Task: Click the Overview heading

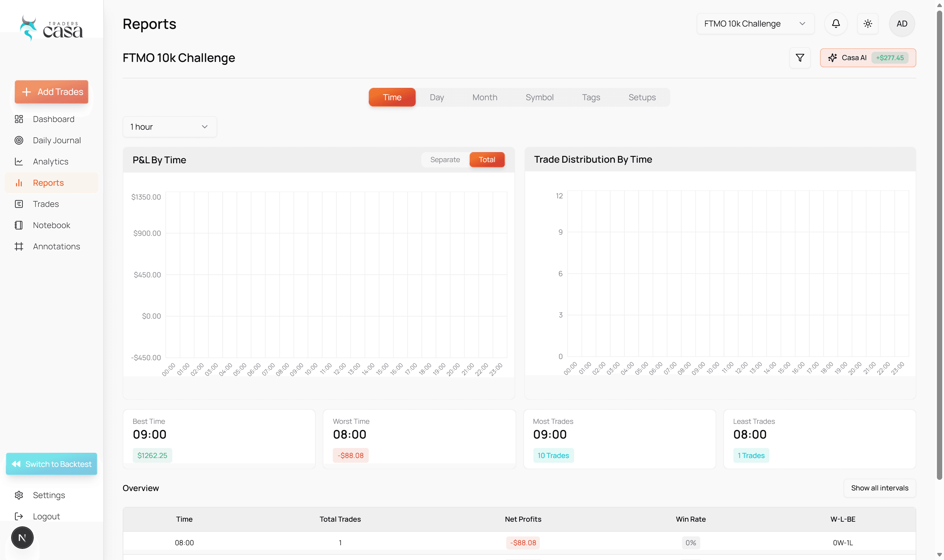Action: (x=140, y=488)
